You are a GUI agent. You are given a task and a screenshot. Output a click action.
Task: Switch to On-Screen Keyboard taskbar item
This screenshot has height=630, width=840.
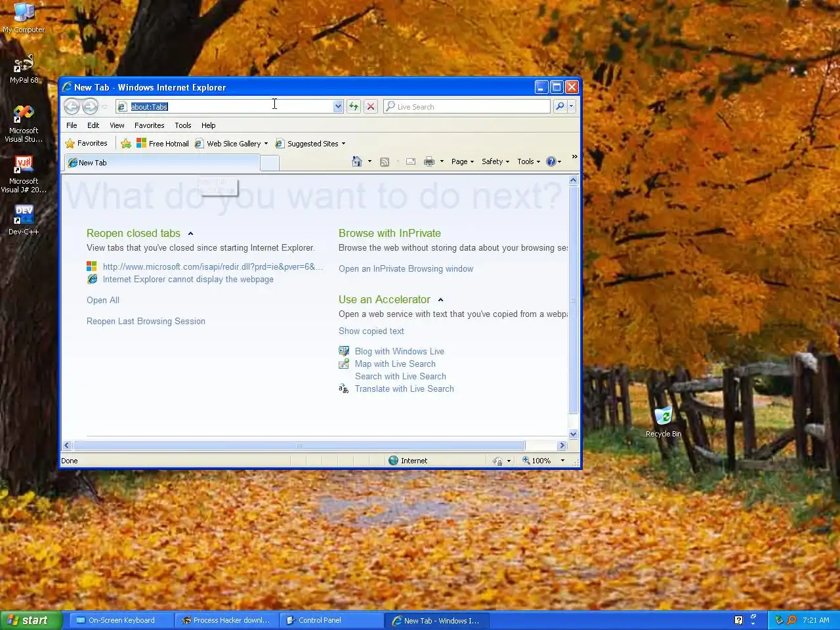pyautogui.click(x=121, y=620)
